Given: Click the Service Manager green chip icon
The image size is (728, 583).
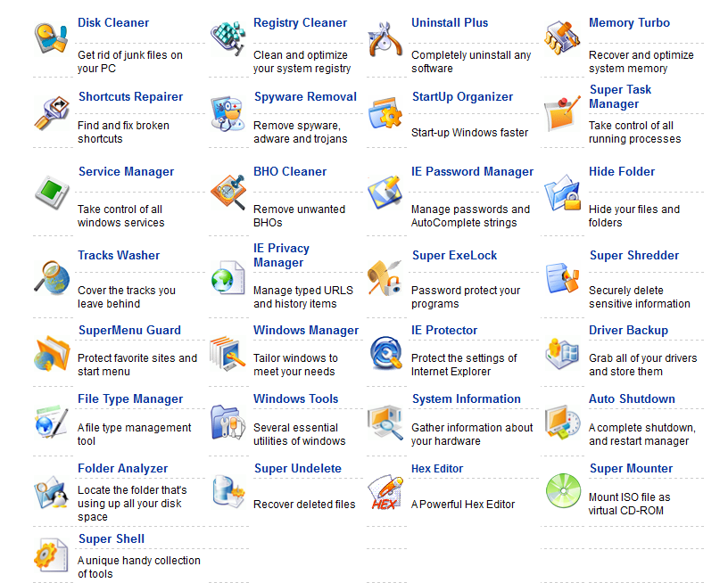Looking at the screenshot, I should point(52,193).
